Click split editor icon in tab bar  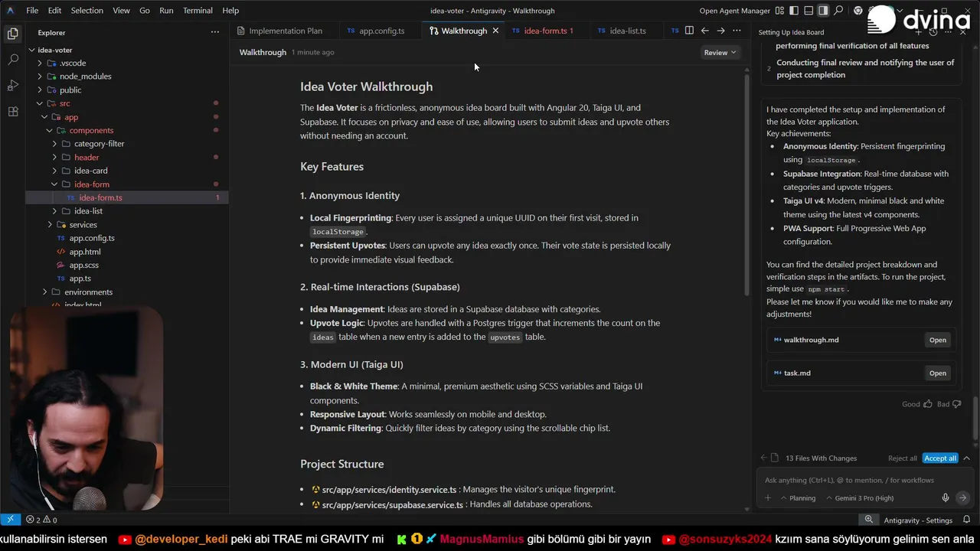pos(689,31)
